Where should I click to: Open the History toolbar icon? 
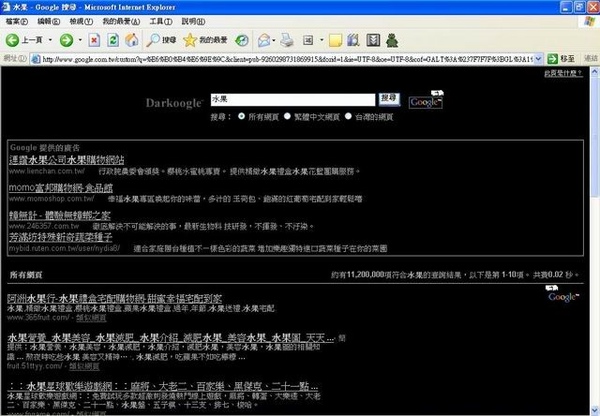click(242, 40)
